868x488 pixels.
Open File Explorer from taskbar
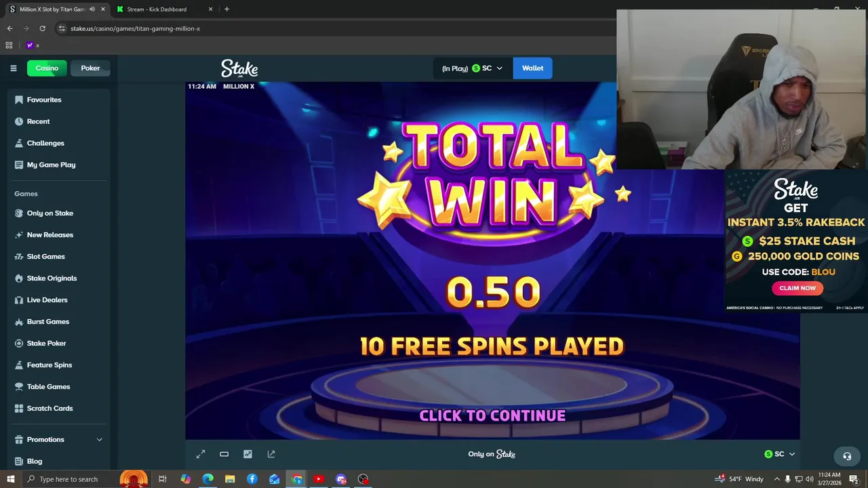[230, 479]
